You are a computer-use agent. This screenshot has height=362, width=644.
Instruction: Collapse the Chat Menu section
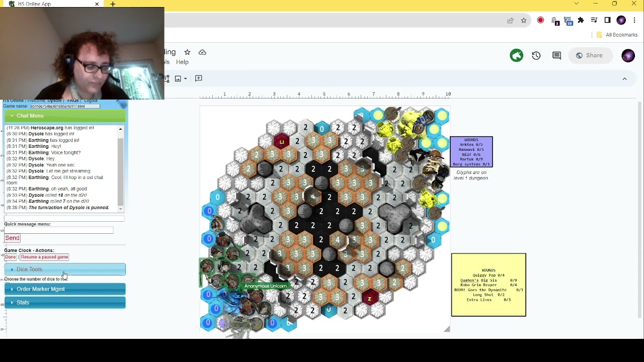click(x=65, y=116)
